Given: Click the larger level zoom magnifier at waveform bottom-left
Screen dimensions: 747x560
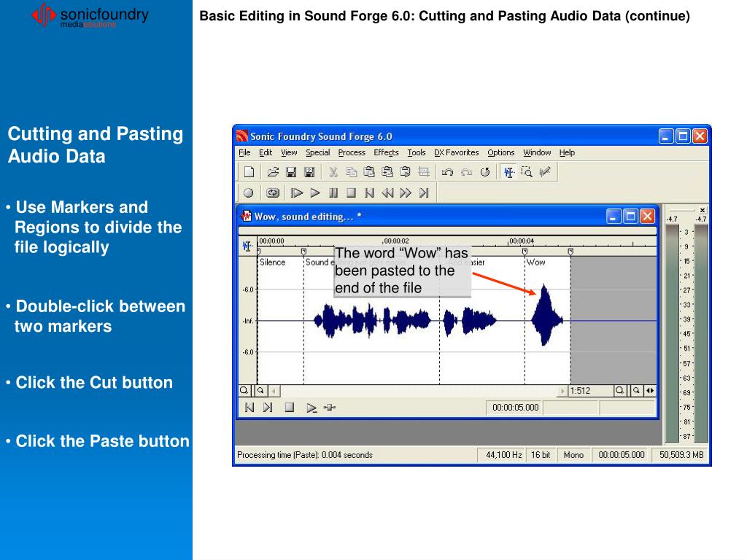Looking at the screenshot, I should pyautogui.click(x=244, y=391).
